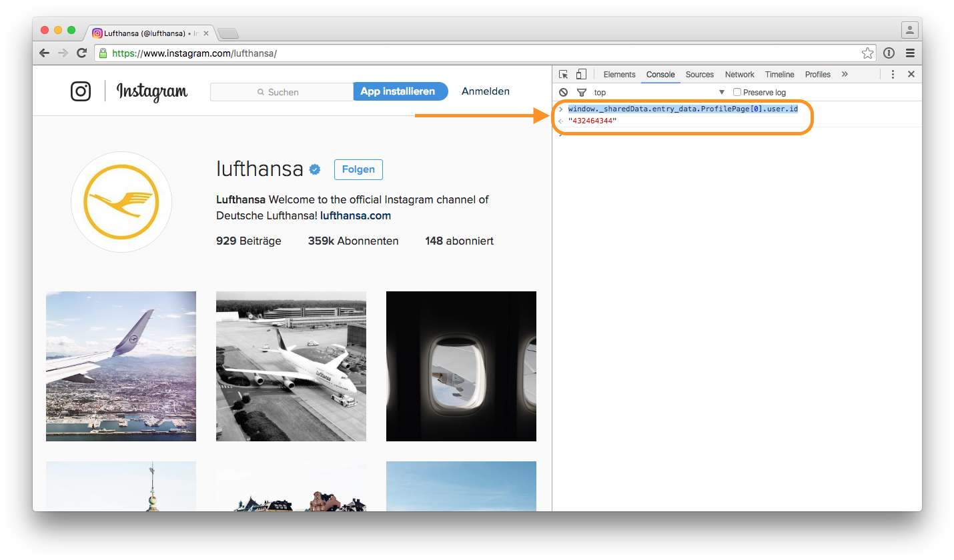Select the inspect element icon in DevTools
The width and height of the screenshot is (954, 560).
[563, 74]
